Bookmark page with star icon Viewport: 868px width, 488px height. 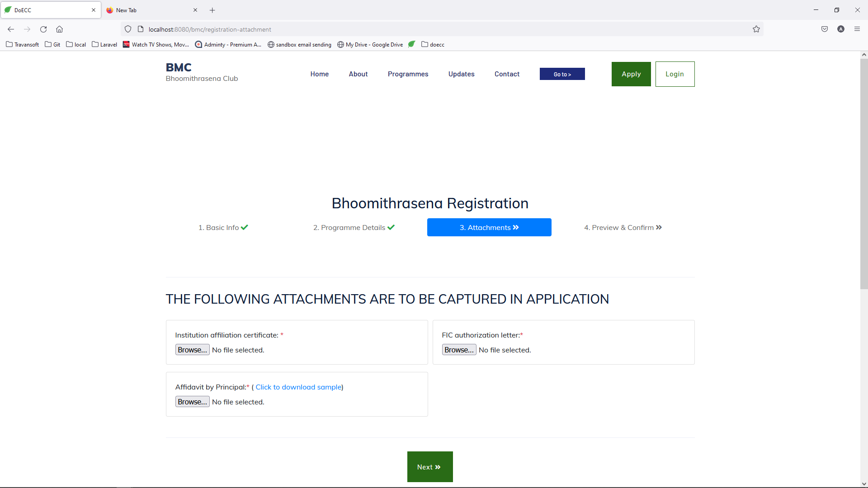(x=756, y=29)
